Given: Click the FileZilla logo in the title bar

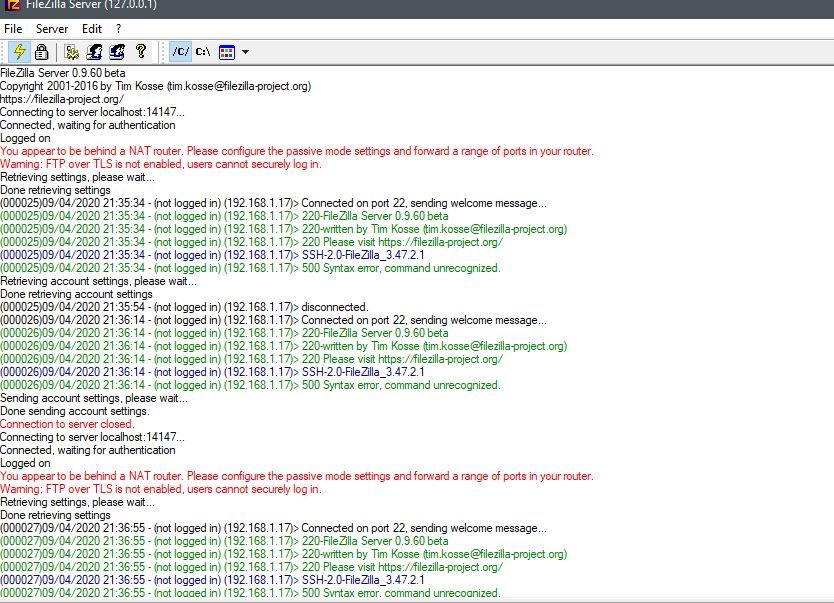Looking at the screenshot, I should pos(12,5).
